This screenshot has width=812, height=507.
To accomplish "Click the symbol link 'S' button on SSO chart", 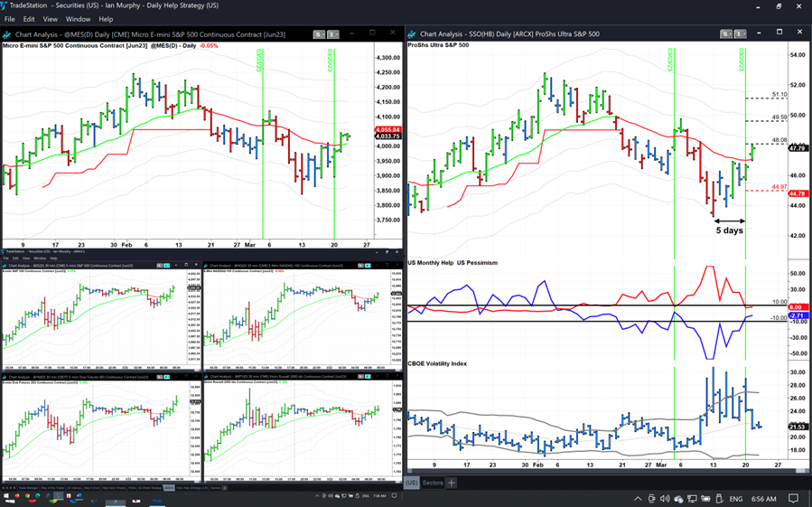I will 726,34.
